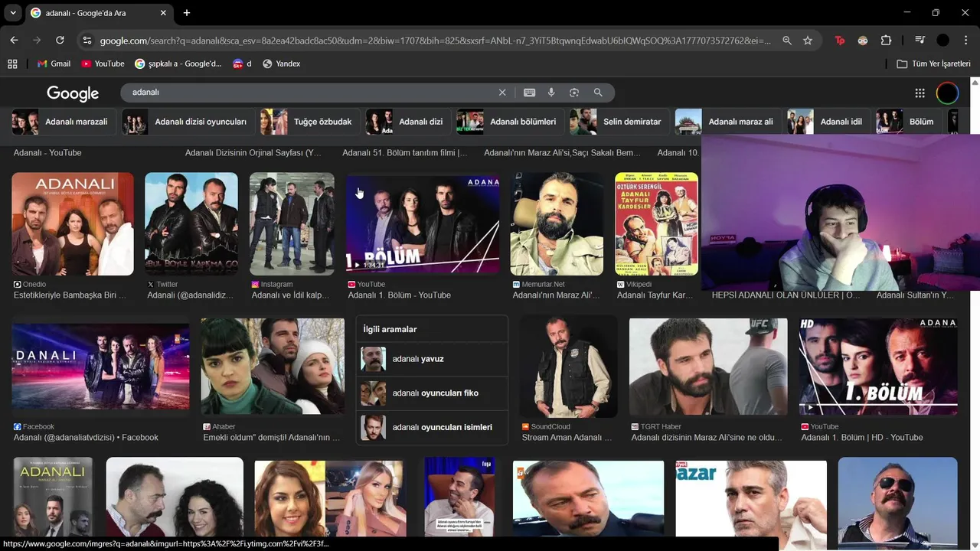Screen dimensions: 980x551
Task: Click the browser back arrow
Action: click(14, 40)
